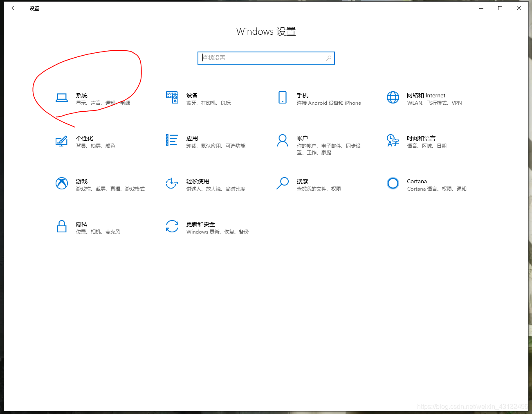Screen dimensions: 532x414
Task: Click the 隐私 title label
Action: coord(81,224)
